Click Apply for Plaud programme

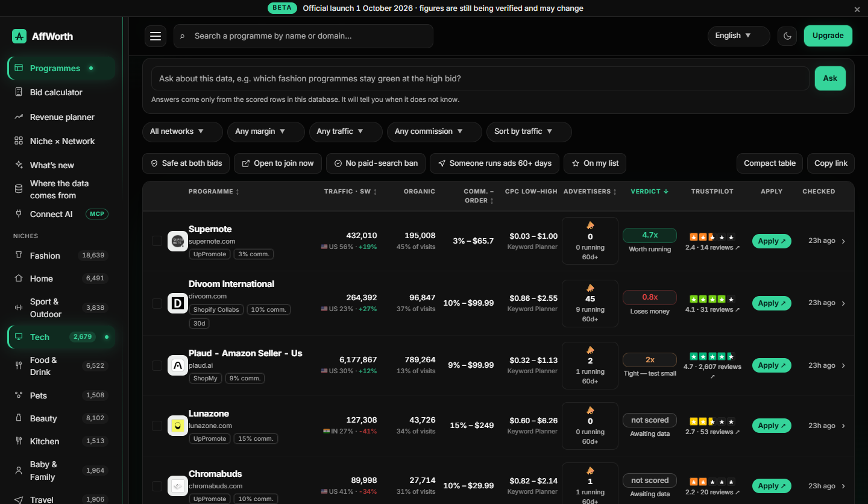point(772,365)
